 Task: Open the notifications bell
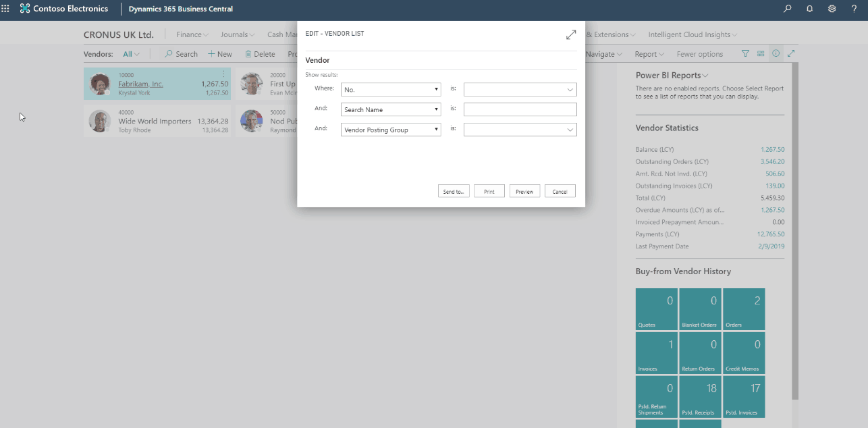coord(809,9)
